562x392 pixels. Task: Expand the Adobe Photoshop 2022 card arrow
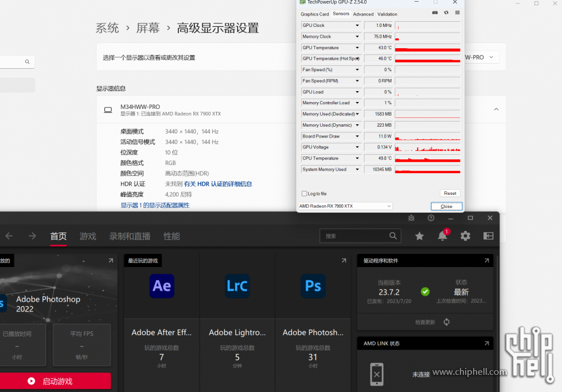(x=111, y=261)
